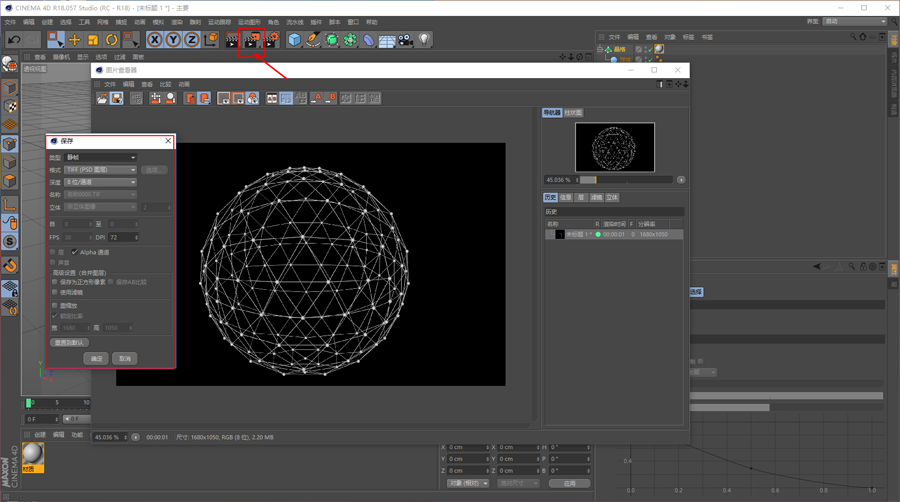This screenshot has width=900, height=502.
Task: Pick the Rotate tool in top toolbar
Action: 112,40
